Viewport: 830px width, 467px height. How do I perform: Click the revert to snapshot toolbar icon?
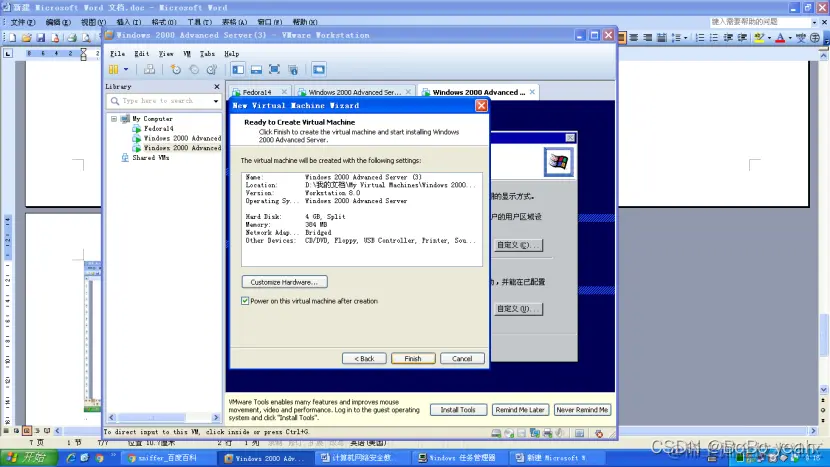tap(194, 69)
